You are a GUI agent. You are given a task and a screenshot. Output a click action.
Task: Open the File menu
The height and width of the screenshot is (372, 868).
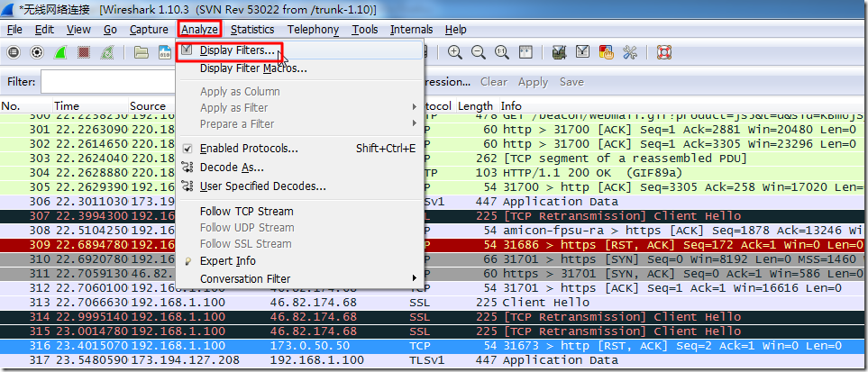(15, 30)
